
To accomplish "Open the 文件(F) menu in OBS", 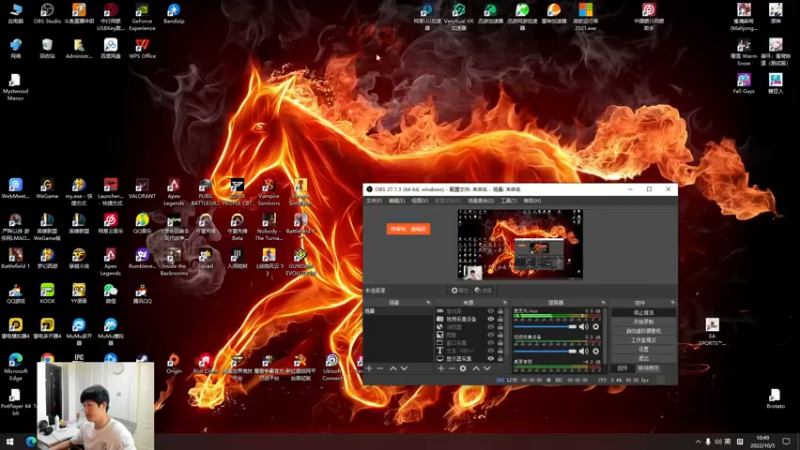I will point(373,200).
